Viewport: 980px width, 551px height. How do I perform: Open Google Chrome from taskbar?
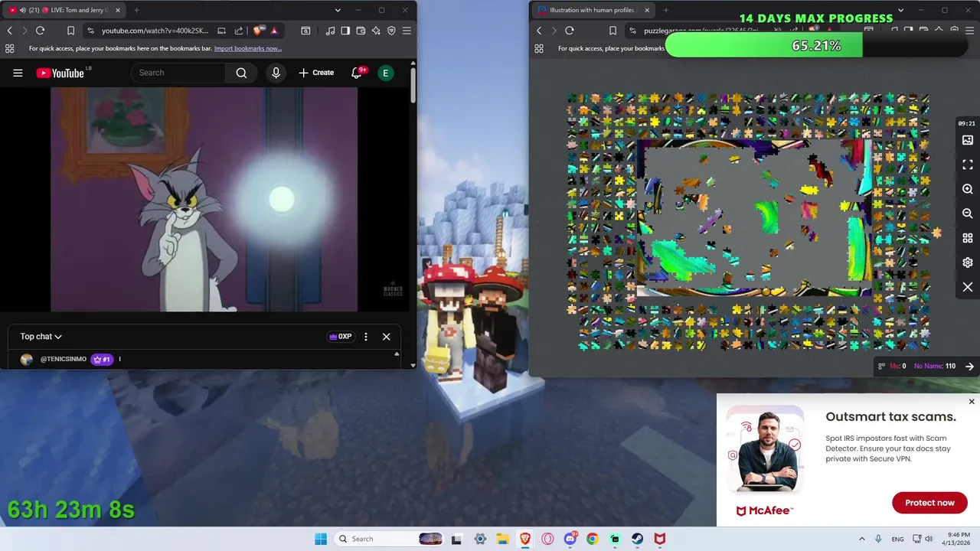tap(592, 539)
